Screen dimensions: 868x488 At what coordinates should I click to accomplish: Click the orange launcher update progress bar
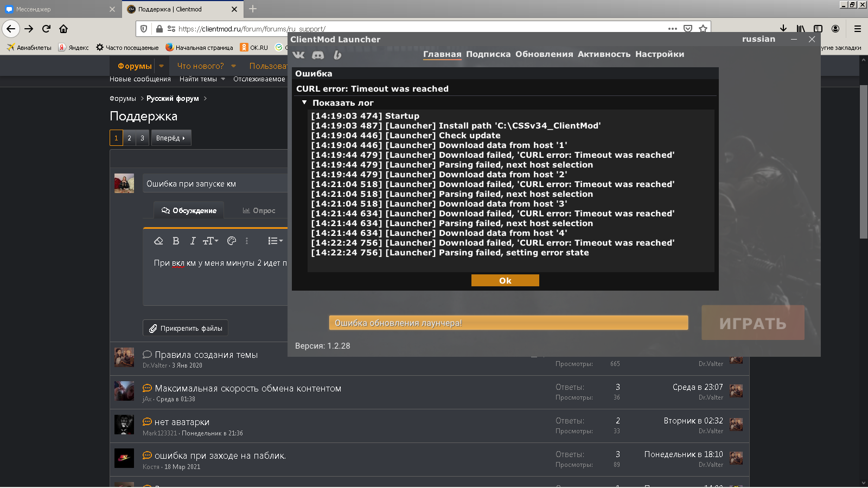pyautogui.click(x=508, y=323)
